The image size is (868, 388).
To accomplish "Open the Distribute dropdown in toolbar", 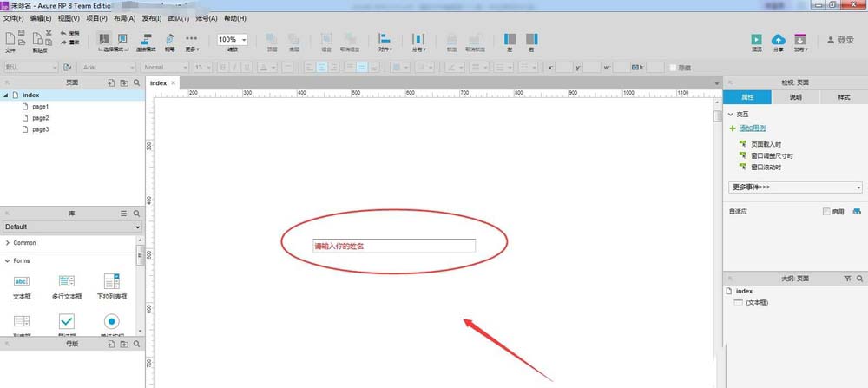I will (418, 42).
